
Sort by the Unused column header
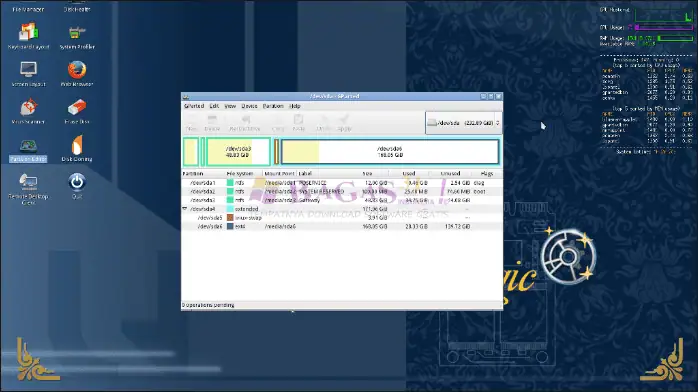click(x=450, y=174)
